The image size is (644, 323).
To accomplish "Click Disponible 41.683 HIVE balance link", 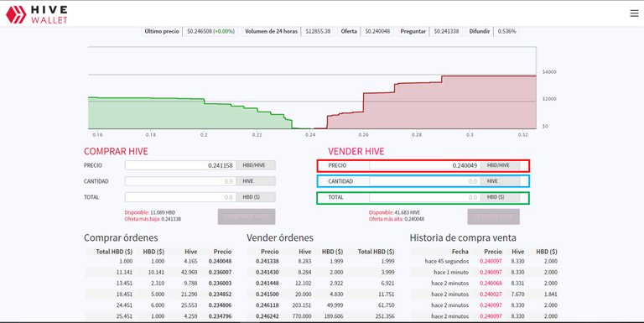I will (394, 212).
